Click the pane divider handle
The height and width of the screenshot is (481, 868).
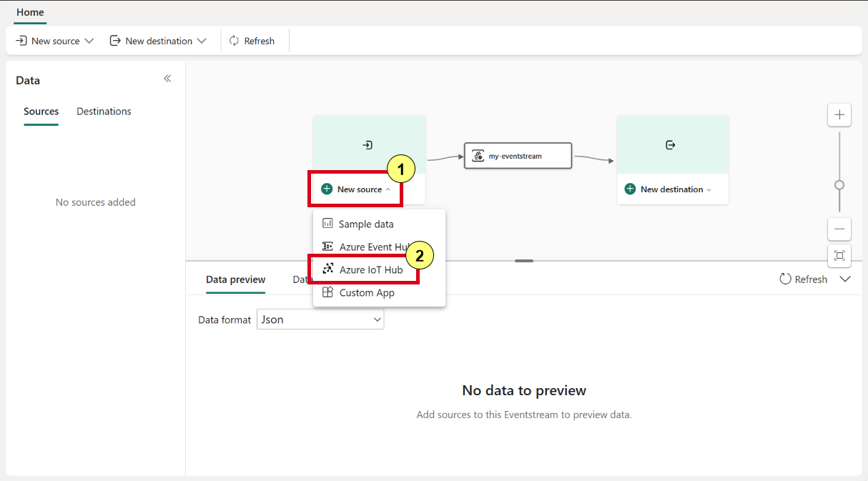click(524, 261)
